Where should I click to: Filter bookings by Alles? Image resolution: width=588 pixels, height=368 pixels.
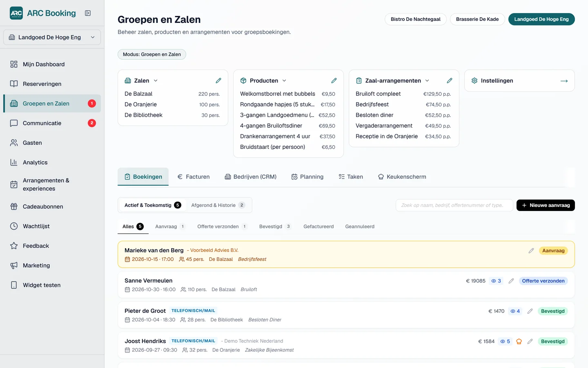tap(133, 227)
